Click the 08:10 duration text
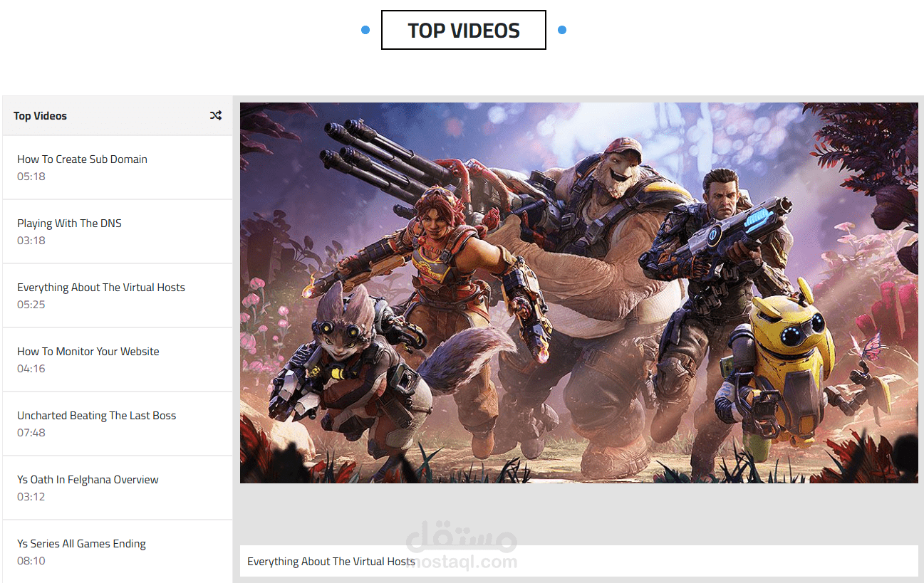 (31, 560)
